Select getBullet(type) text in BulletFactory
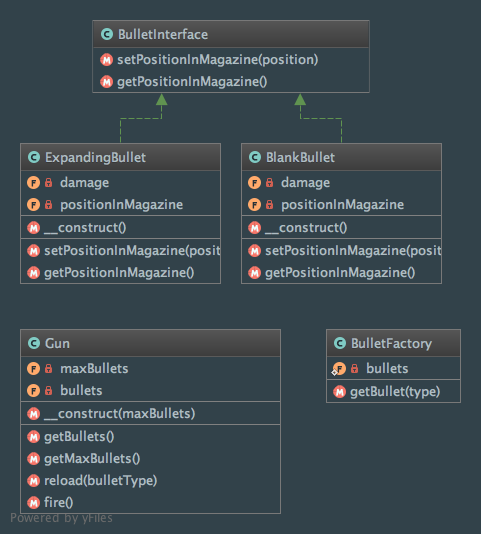This screenshot has width=481, height=534. click(x=395, y=392)
